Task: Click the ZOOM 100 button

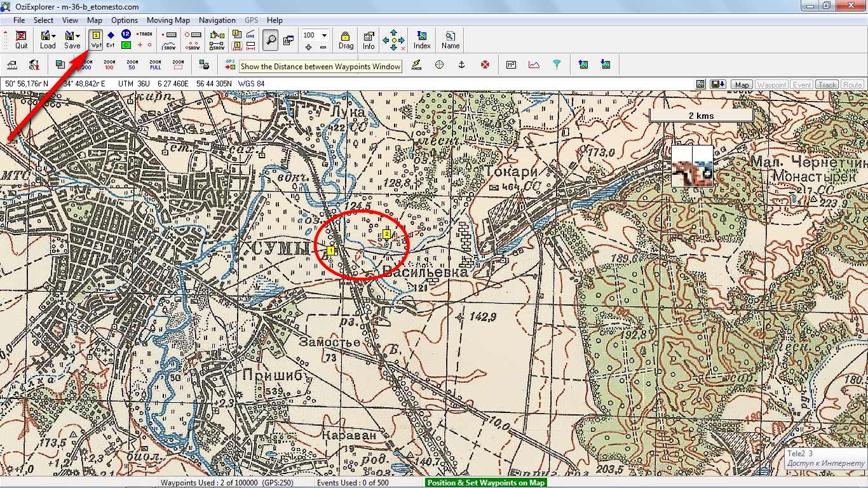Action: tap(109, 64)
